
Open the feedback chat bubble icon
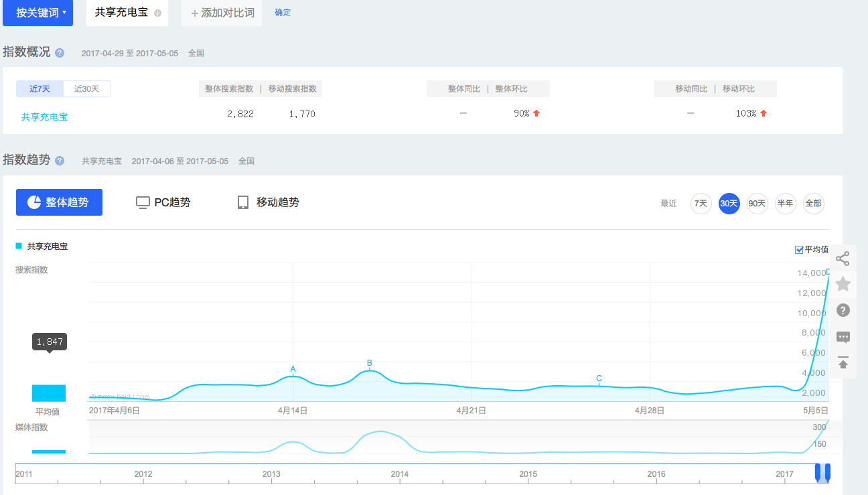click(843, 337)
